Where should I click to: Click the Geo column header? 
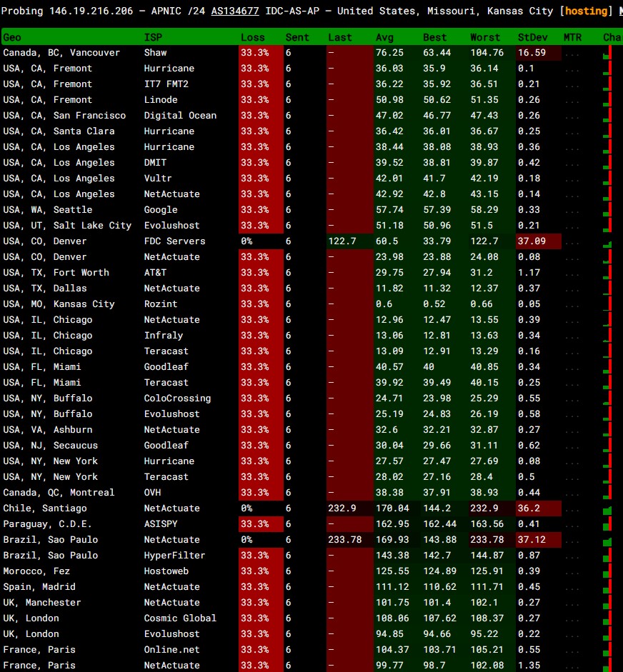[12, 37]
